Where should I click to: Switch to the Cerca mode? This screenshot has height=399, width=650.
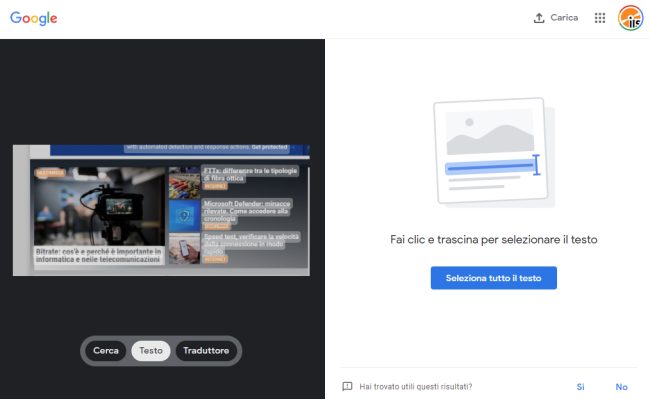click(x=106, y=351)
